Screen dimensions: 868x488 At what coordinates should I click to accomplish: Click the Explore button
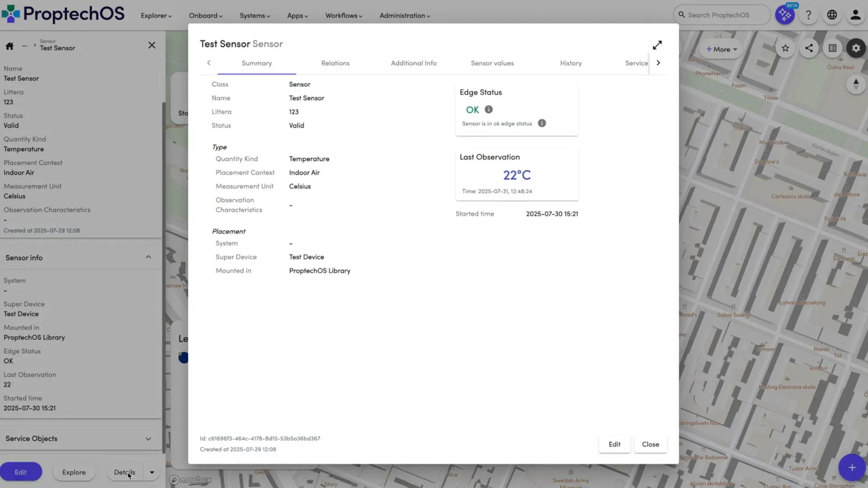[74, 472]
